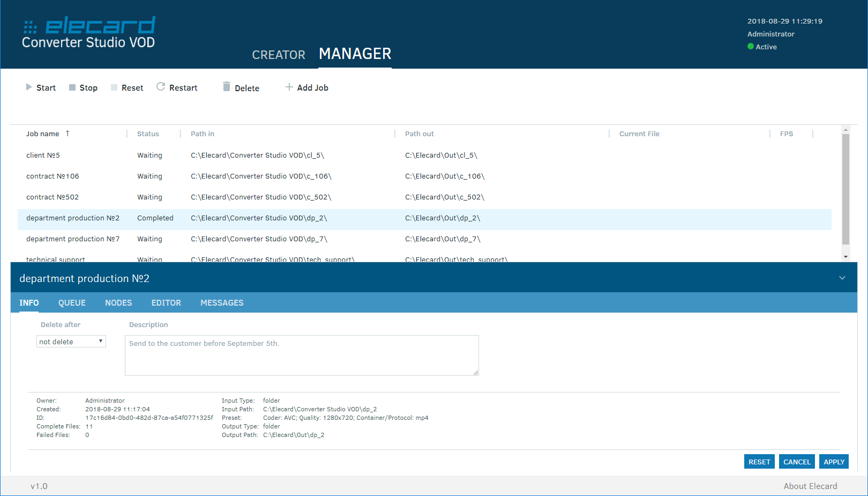
Task: Sort by the Status column header
Action: [x=148, y=134]
